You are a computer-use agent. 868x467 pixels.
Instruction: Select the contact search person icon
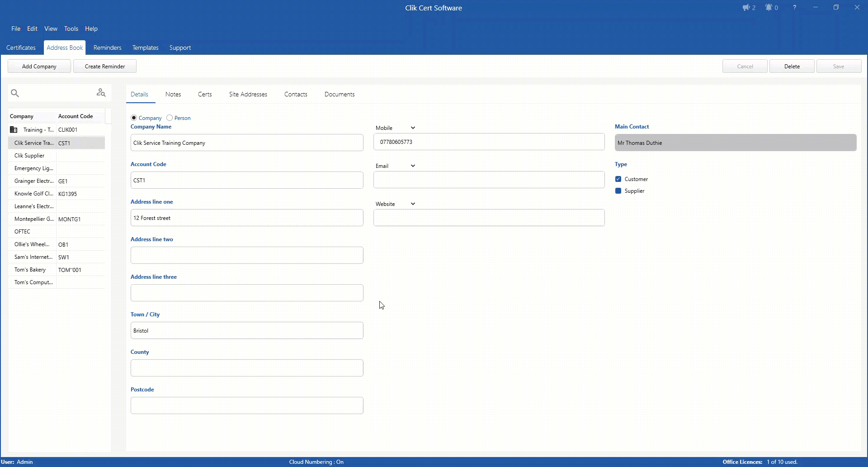(100, 92)
